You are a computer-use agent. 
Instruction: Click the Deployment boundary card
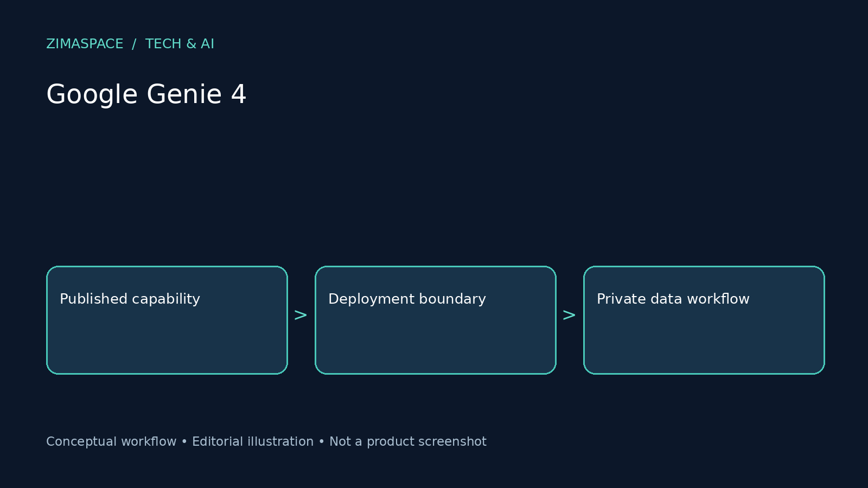pos(436,320)
